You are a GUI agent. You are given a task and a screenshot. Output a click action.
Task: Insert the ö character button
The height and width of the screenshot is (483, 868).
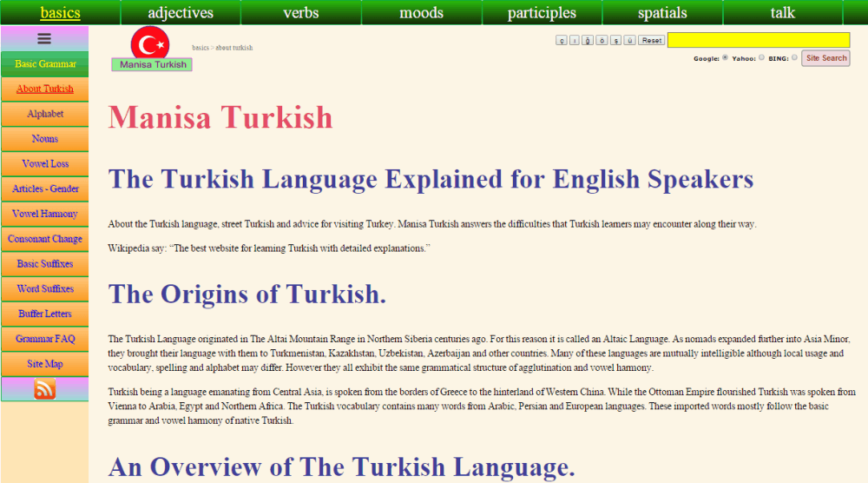[602, 41]
